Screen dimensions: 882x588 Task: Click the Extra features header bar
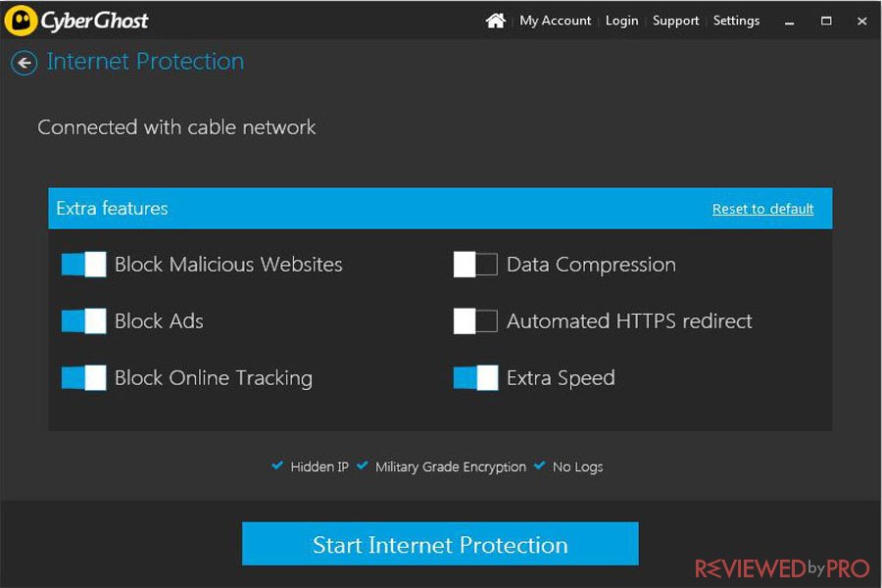point(440,208)
